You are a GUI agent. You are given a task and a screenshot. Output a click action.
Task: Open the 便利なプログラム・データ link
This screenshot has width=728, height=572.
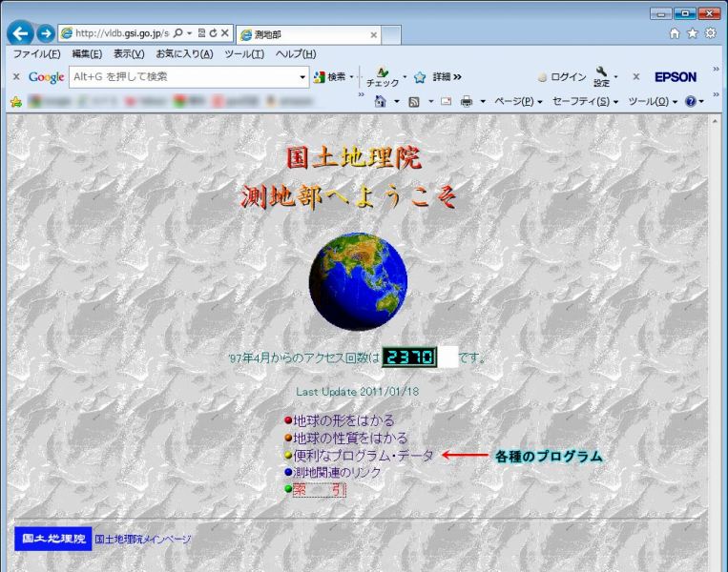click(363, 456)
